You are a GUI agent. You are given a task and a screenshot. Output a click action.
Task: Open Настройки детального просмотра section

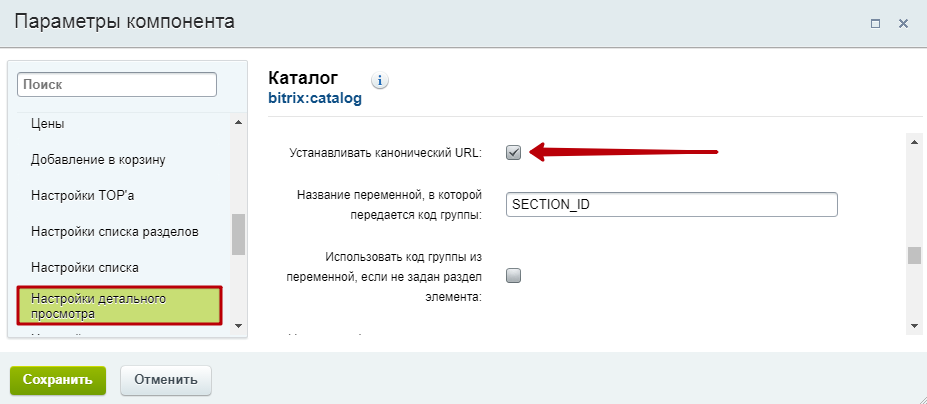click(119, 306)
